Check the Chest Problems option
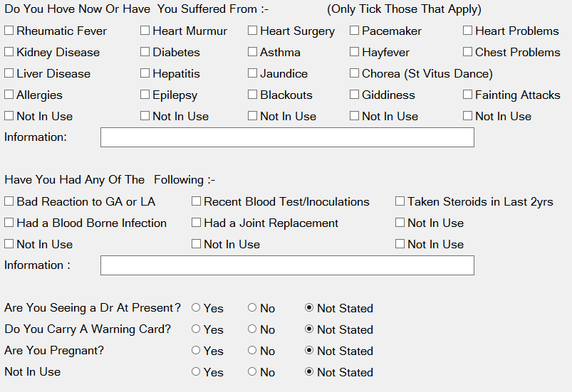This screenshot has width=572, height=392. click(x=468, y=52)
